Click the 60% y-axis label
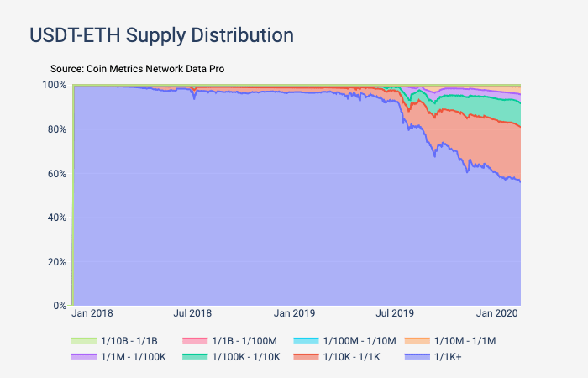 [x=55, y=174]
